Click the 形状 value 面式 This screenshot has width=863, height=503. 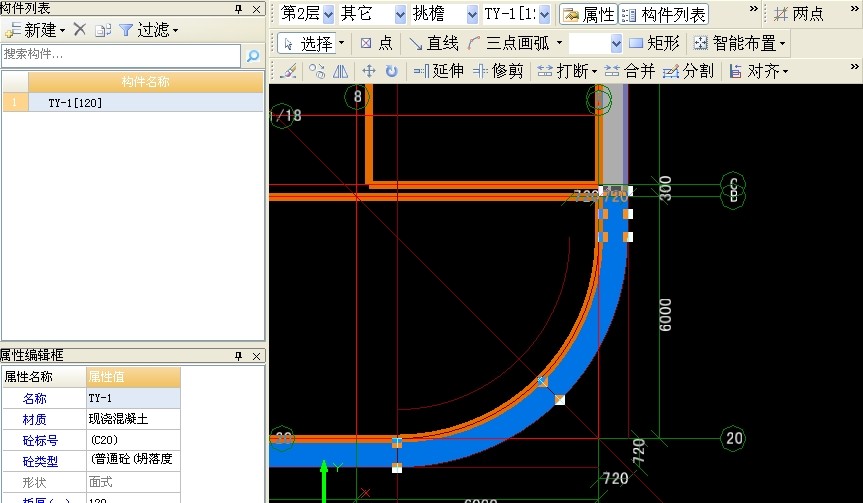pos(133,482)
